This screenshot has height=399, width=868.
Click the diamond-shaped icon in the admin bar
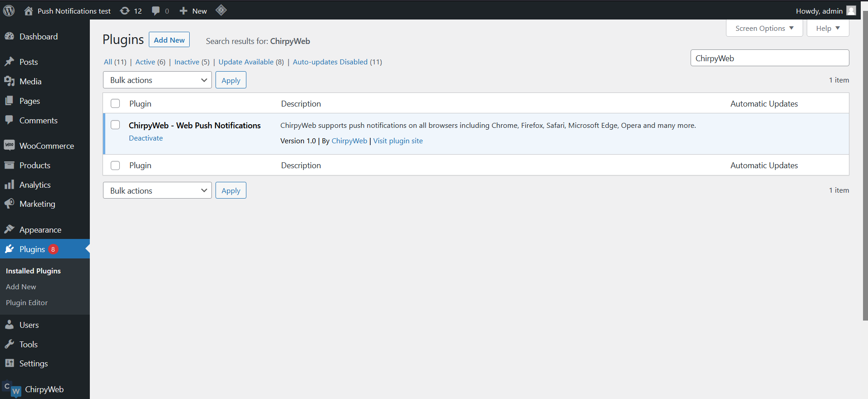coord(221,10)
